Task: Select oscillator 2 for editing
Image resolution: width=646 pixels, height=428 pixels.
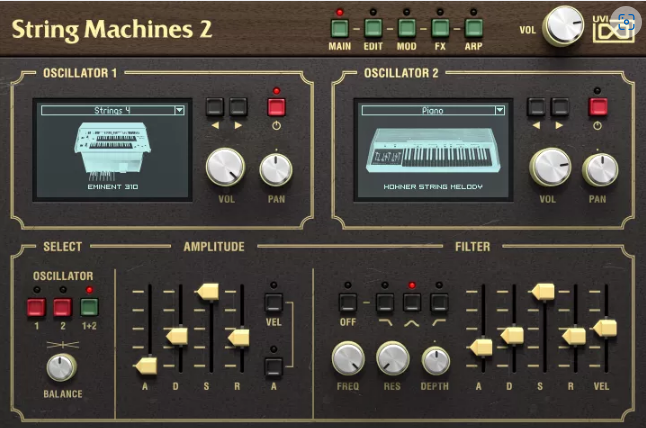Action: 63,307
